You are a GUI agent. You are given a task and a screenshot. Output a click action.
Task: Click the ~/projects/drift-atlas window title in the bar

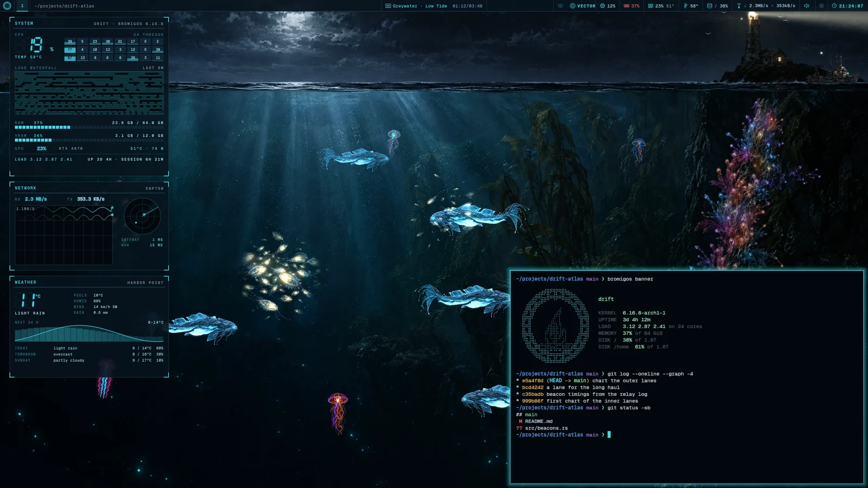pos(64,6)
